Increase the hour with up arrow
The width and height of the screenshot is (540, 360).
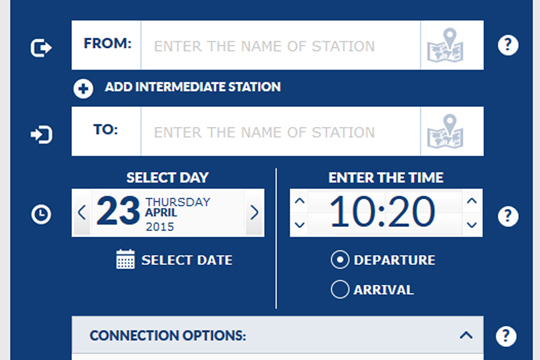pos(300,201)
